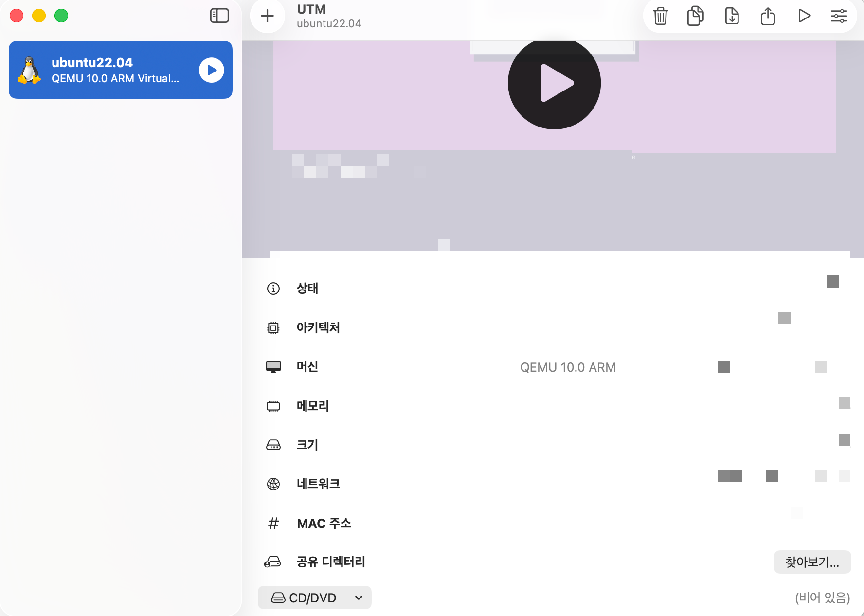Click the 크기 label
The width and height of the screenshot is (864, 616).
[307, 445]
